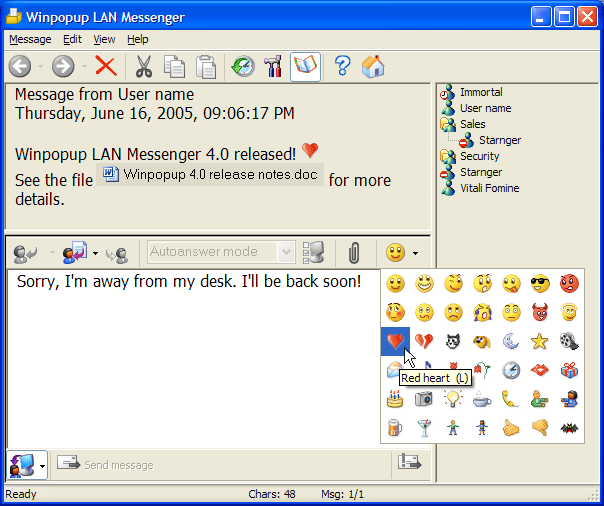Insert the broken heart emoticon
This screenshot has width=604, height=506.
424,341
